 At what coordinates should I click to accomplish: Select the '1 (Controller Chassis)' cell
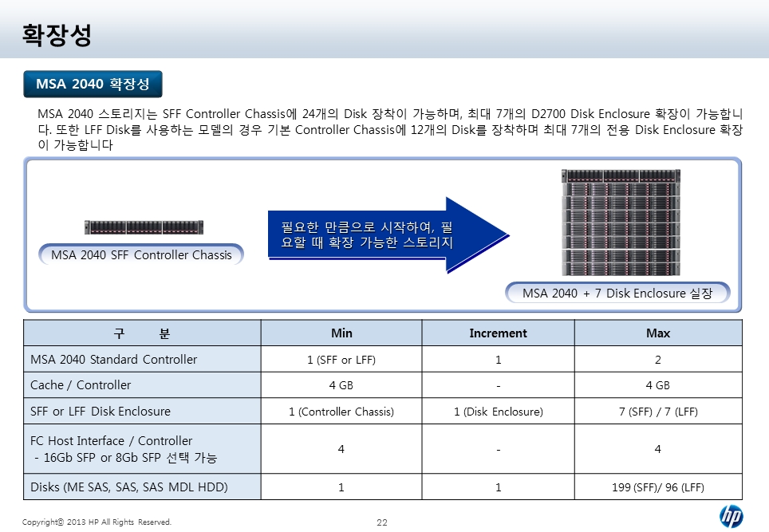(341, 411)
